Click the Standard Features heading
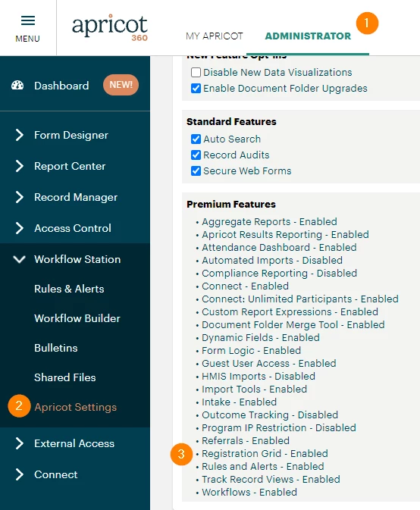Image resolution: width=420 pixels, height=510 pixels. pyautogui.click(x=231, y=122)
